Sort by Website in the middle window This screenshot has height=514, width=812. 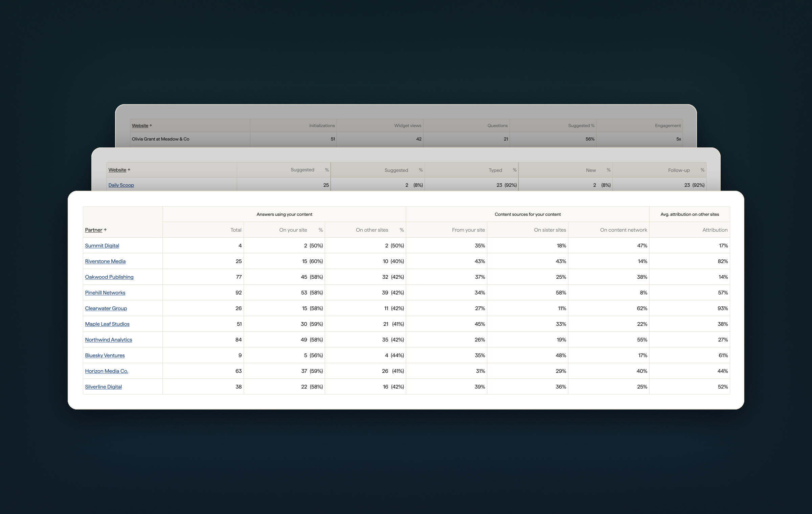[117, 170]
